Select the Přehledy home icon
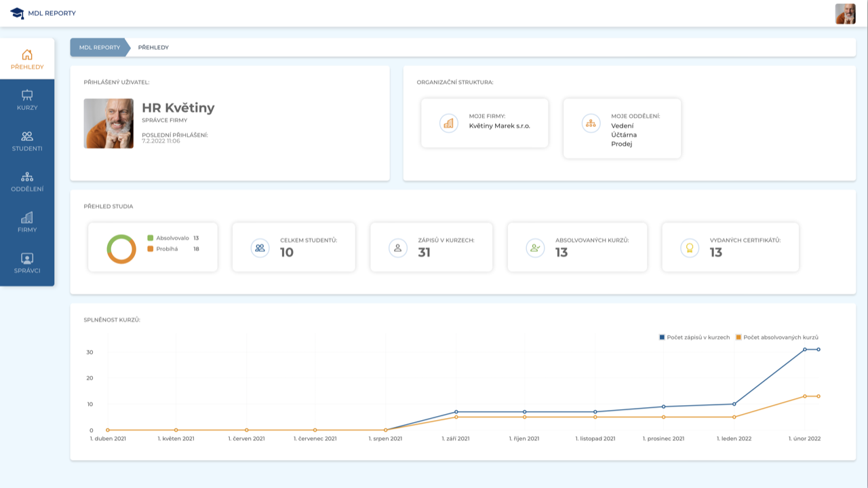868x488 pixels. coord(27,55)
